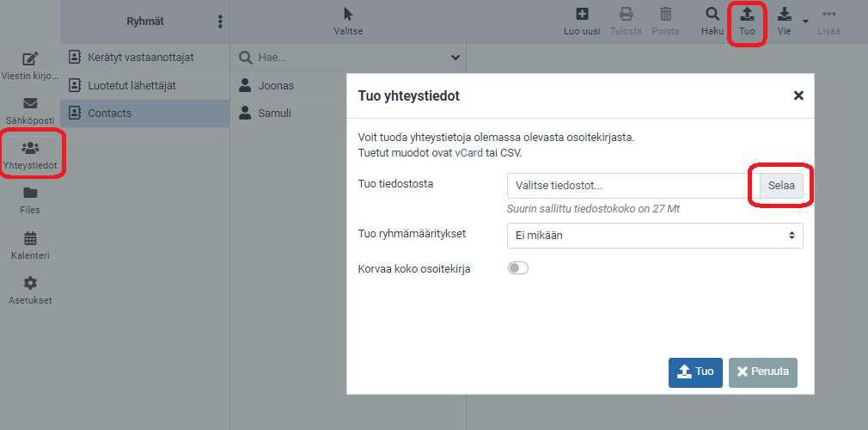Expand search options chevron in Hae field
Viewport: 868px width, 430px height.
pos(455,58)
